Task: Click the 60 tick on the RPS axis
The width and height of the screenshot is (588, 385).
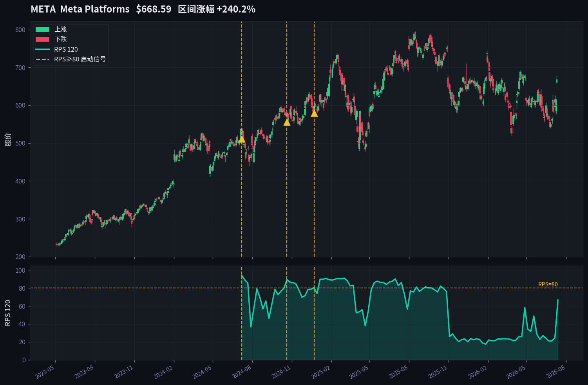Action: click(x=22, y=306)
